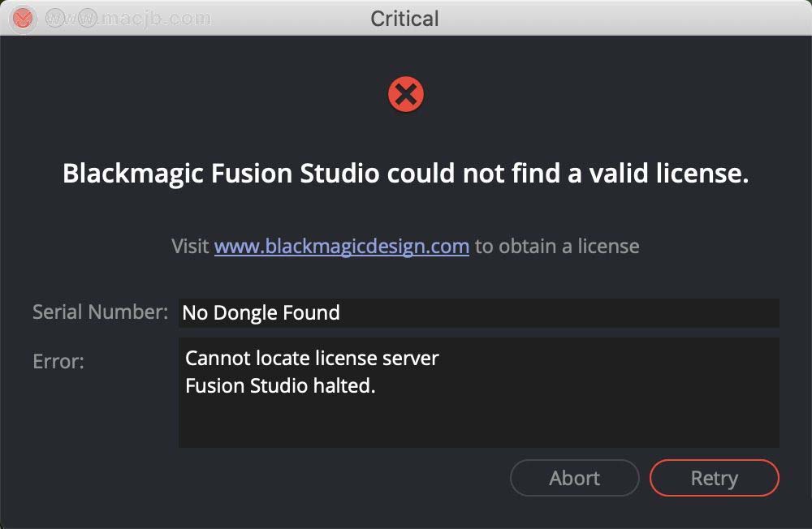Click the red critical error X icon
Screen dimensions: 812x529
[406, 94]
